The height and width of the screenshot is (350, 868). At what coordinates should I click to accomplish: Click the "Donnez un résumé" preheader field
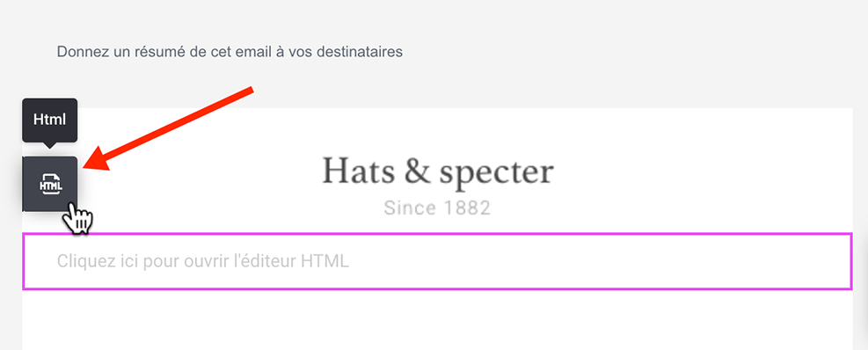click(x=230, y=52)
